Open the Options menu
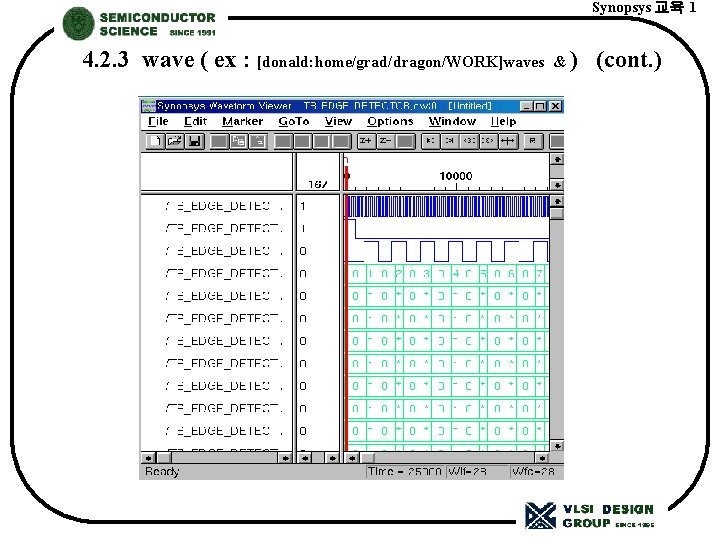This screenshot has height=540, width=720. pyautogui.click(x=390, y=121)
